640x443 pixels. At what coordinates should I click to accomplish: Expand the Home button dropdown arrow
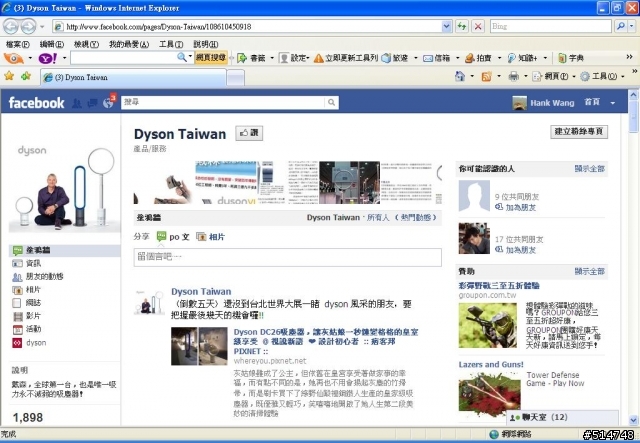coord(472,76)
